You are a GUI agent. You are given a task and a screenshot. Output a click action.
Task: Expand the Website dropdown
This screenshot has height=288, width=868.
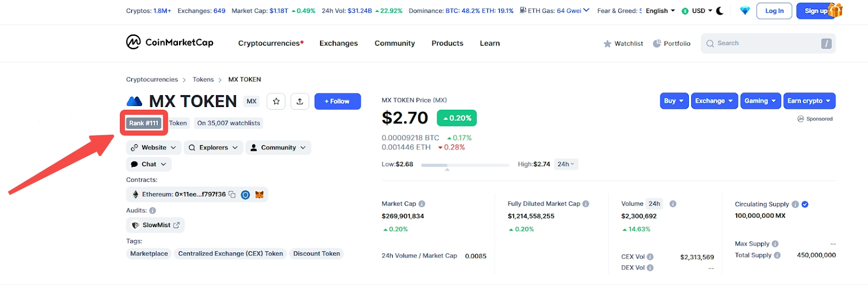click(154, 148)
